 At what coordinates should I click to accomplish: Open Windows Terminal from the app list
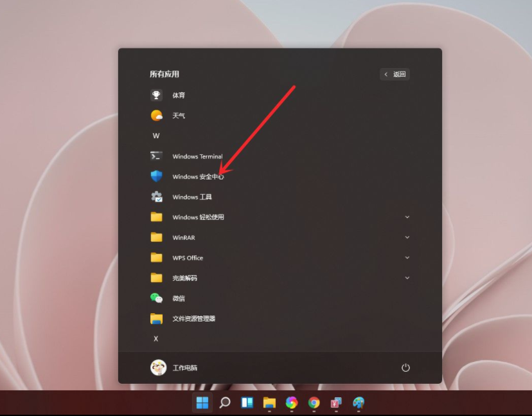[x=197, y=156]
